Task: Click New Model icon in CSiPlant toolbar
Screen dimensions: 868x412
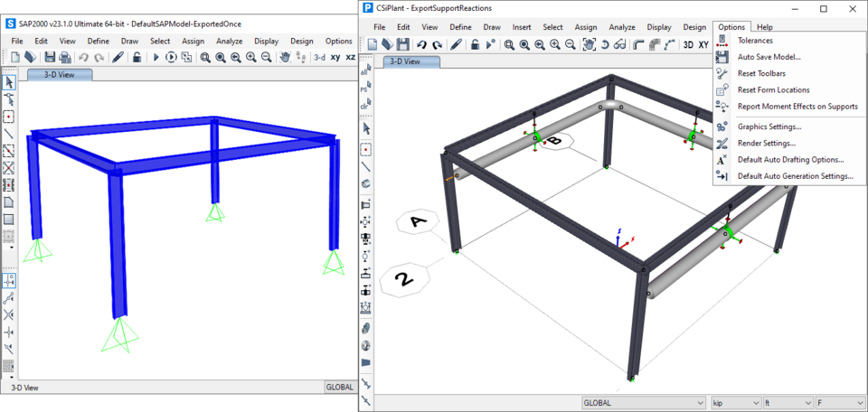Action: pos(373,45)
